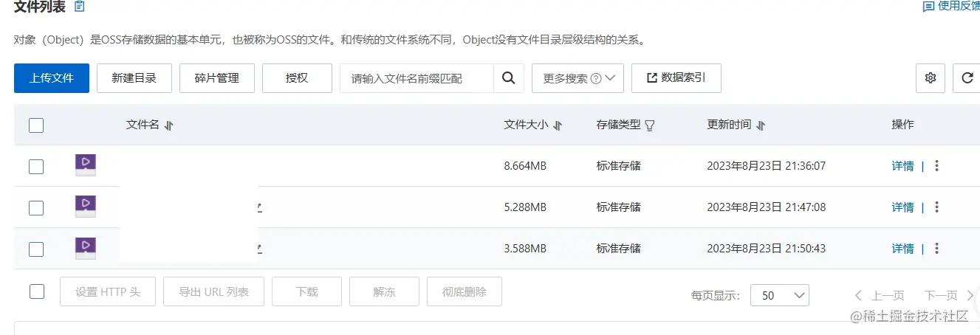Open more-actions menu for 21:50:43 row
980x335 pixels.
936,249
